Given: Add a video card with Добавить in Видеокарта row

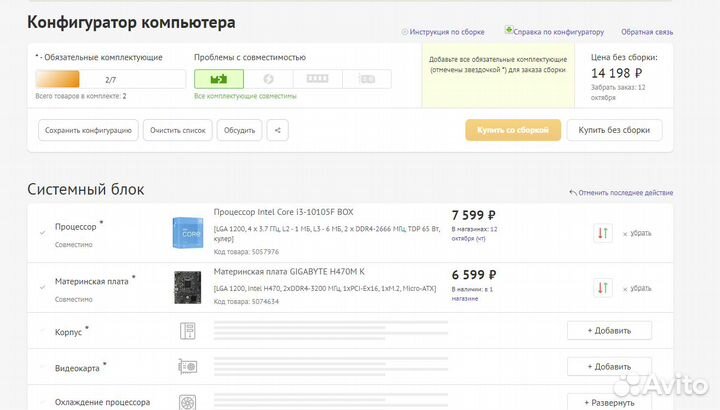Looking at the screenshot, I should (x=609, y=367).
